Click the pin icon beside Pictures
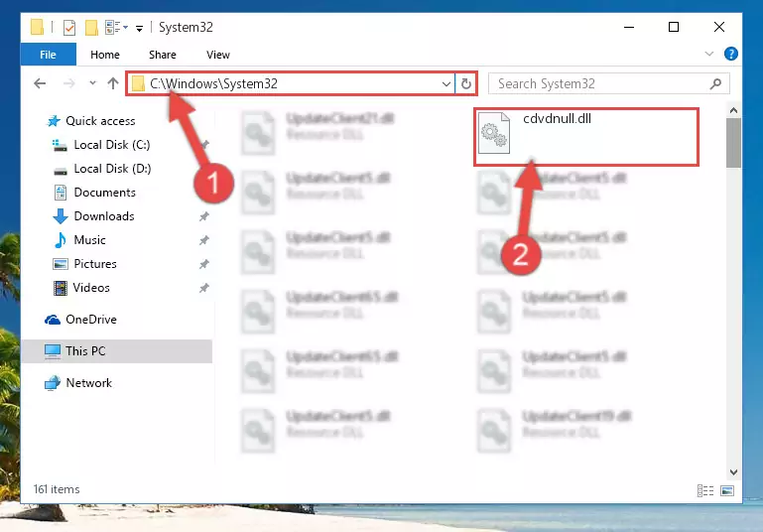 pos(203,264)
